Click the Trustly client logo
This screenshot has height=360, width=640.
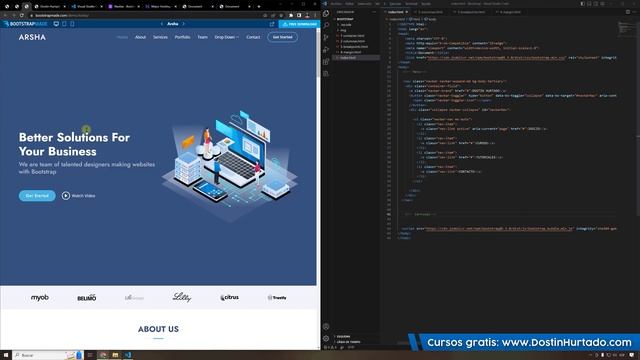[277, 298]
